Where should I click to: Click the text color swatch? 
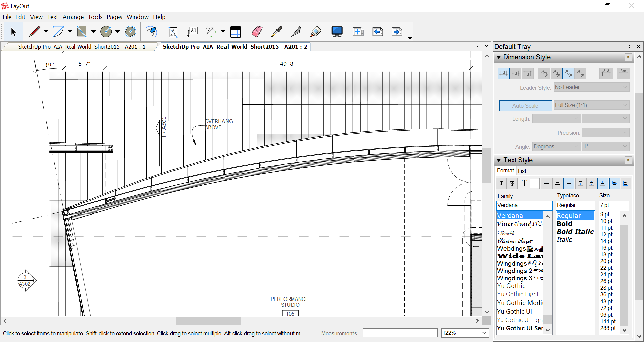pyautogui.click(x=534, y=183)
